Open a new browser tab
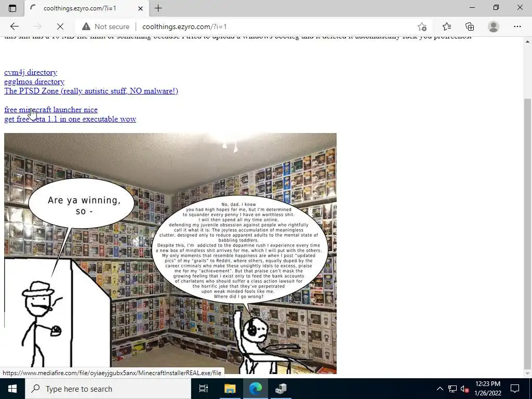The height and width of the screenshot is (399, 532). pos(158,8)
